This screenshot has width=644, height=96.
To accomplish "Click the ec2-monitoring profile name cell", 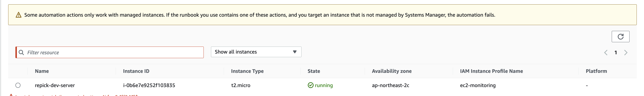I will 478,85.
